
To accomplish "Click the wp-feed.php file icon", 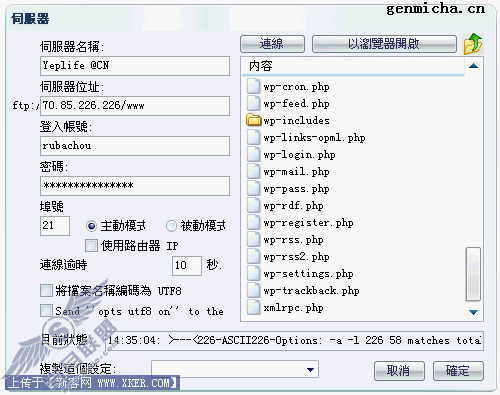I will coord(253,103).
